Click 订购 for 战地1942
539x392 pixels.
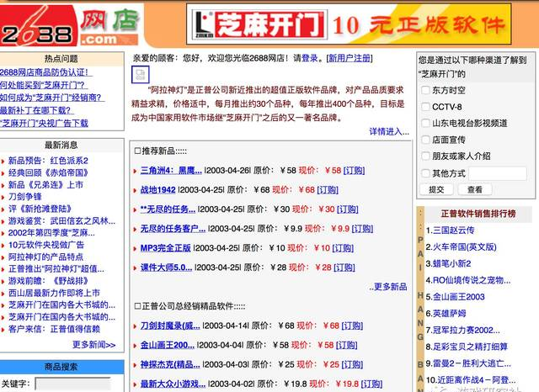[x=328, y=190]
